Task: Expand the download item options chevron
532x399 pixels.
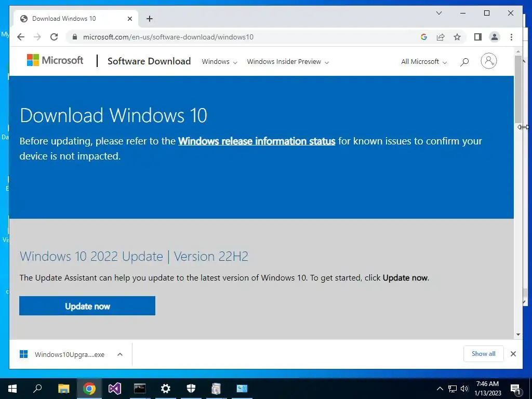Action: tap(120, 354)
